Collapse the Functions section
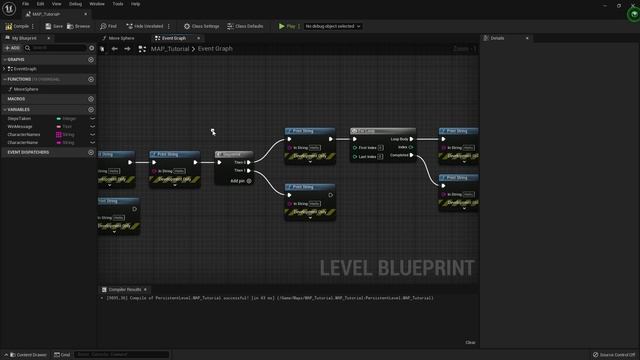 4,79
